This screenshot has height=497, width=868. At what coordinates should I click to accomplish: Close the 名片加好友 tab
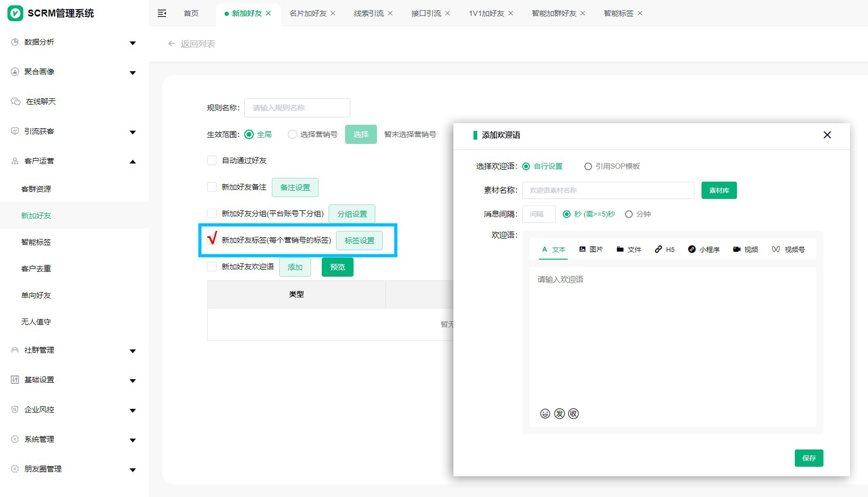(333, 13)
